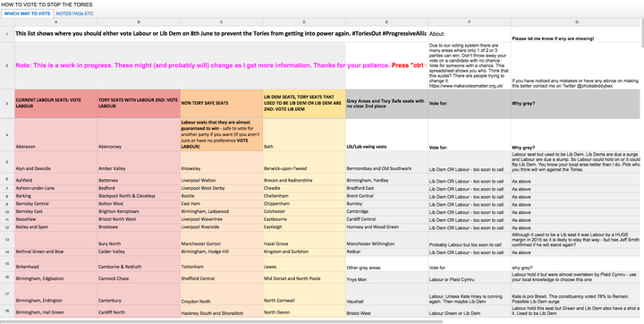Screen dimensions: 644x324
Task: Select the 'Birmingham, Yardley' cell
Action: coord(386,180)
